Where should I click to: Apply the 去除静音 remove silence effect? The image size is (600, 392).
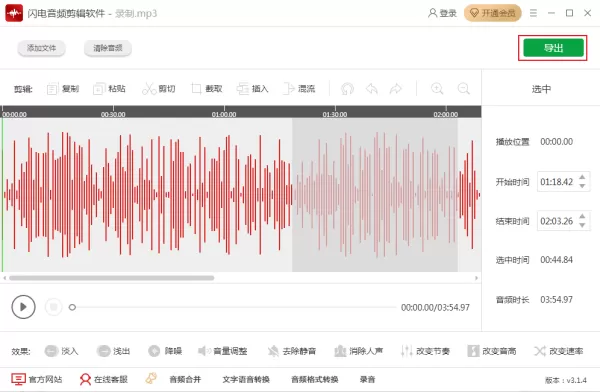tap(292, 351)
